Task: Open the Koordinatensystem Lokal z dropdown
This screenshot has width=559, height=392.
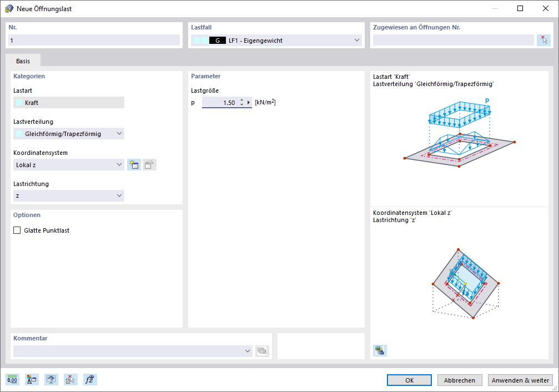Action: (69, 165)
